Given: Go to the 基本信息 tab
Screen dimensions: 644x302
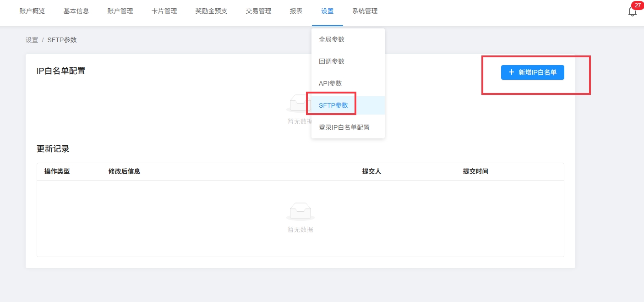Looking at the screenshot, I should (76, 11).
